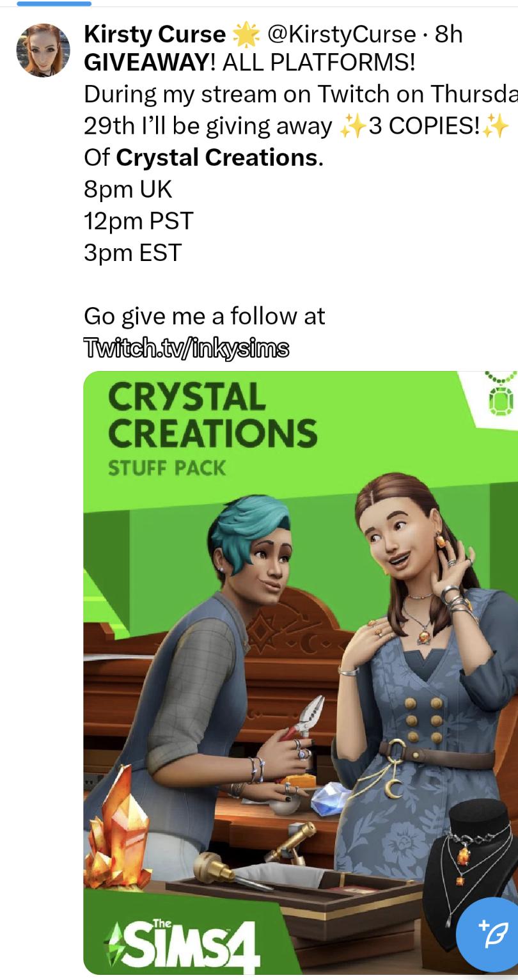Open the tweet via the 8h timestamp

(x=448, y=35)
